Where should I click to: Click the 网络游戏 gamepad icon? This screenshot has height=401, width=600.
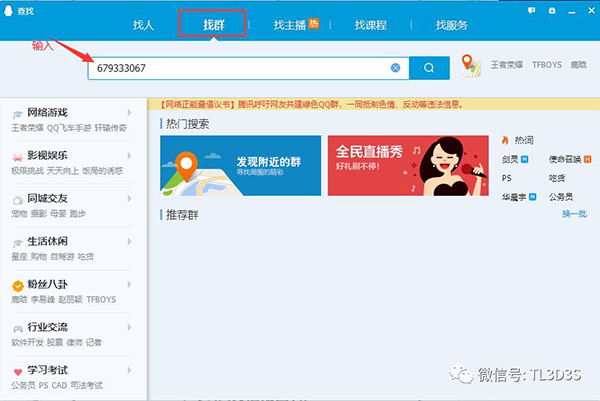coord(17,113)
